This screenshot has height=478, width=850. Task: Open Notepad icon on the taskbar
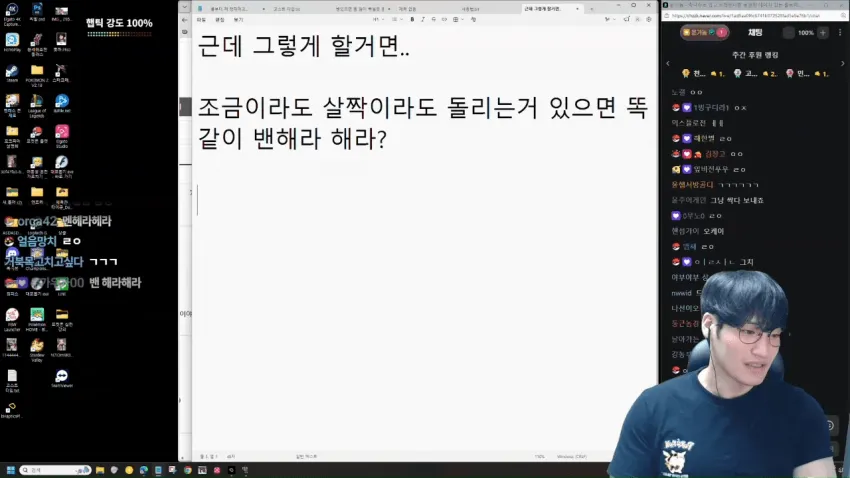[x=158, y=470]
